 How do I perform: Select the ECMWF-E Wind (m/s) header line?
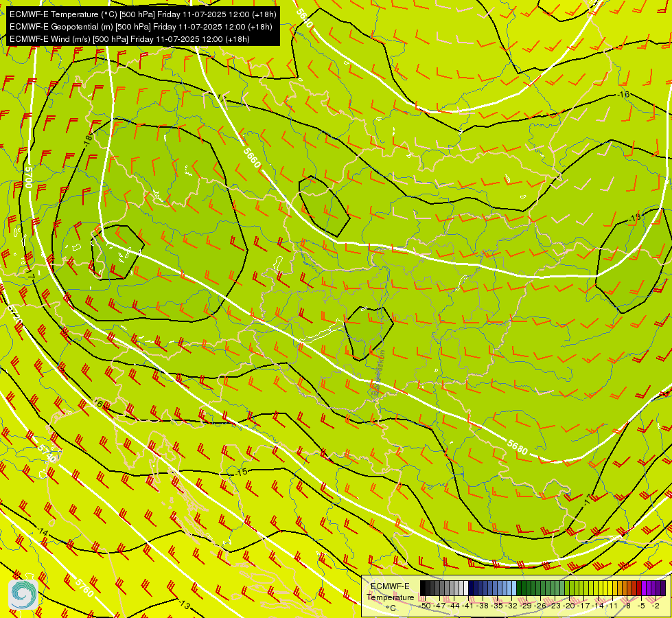[130, 39]
